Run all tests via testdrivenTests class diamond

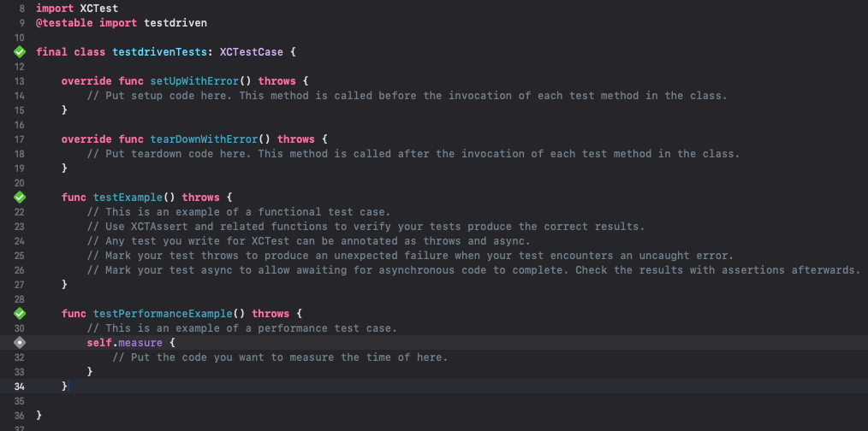(x=20, y=52)
